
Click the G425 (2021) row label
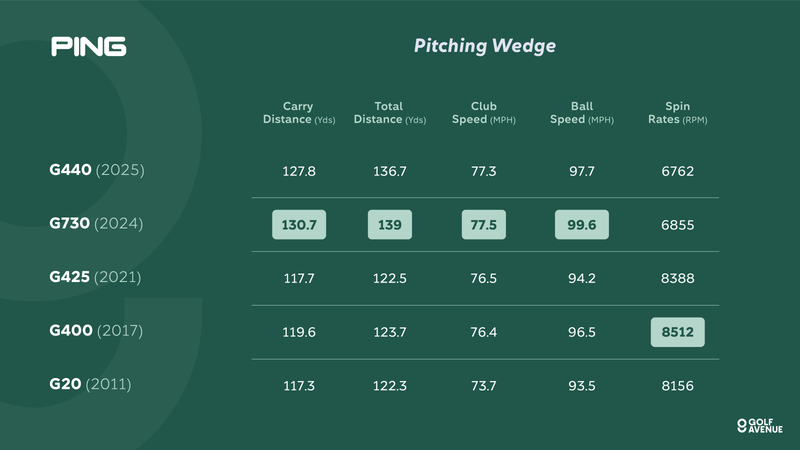[x=97, y=277]
